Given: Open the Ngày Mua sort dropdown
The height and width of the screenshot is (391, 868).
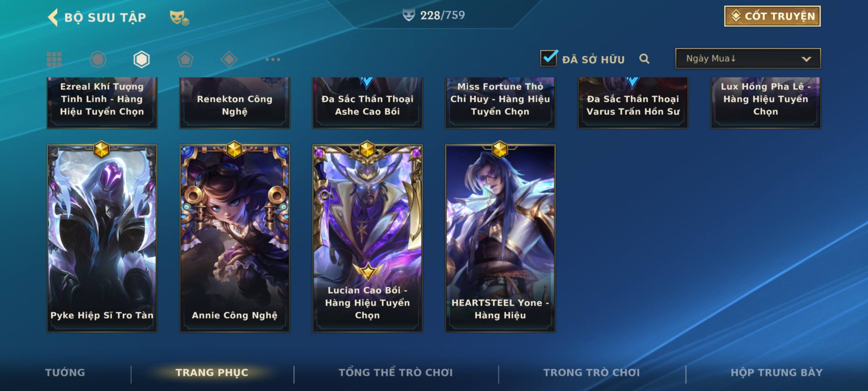Looking at the screenshot, I should 748,58.
